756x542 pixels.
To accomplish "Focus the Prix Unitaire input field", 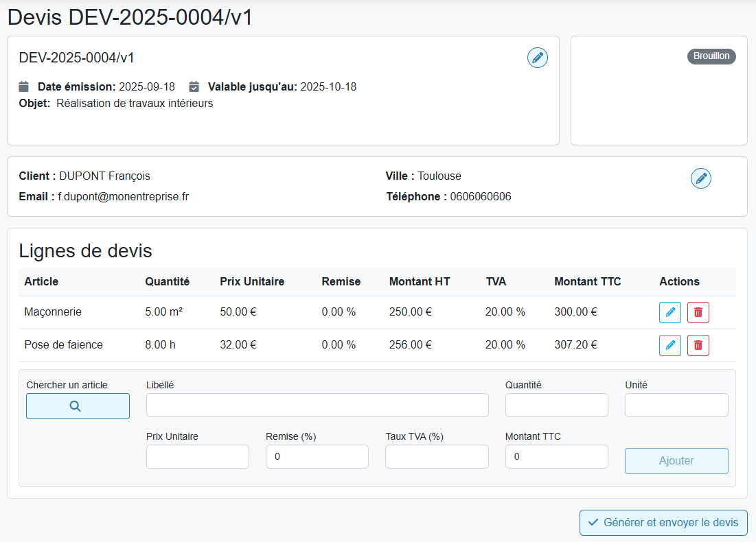I will (x=198, y=457).
